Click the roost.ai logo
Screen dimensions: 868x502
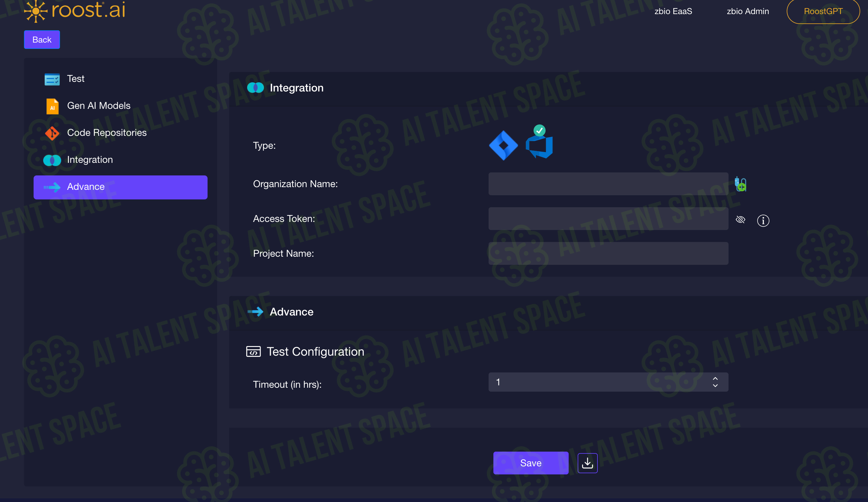click(x=75, y=11)
